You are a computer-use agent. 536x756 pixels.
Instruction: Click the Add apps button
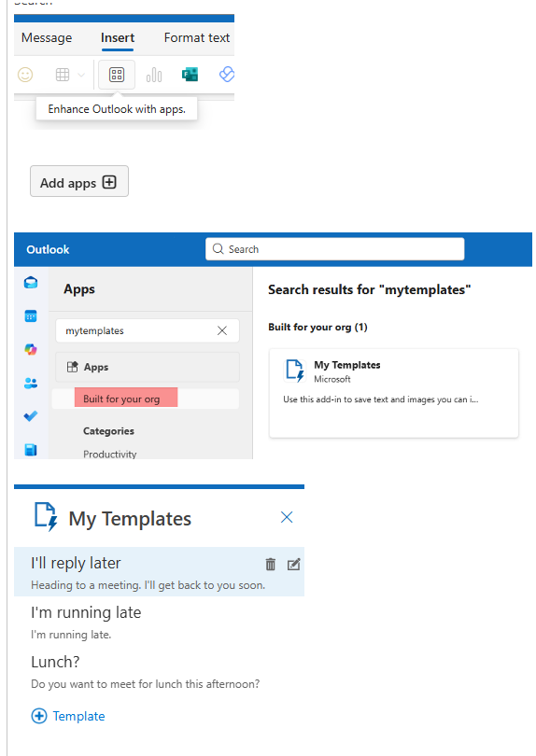79,181
